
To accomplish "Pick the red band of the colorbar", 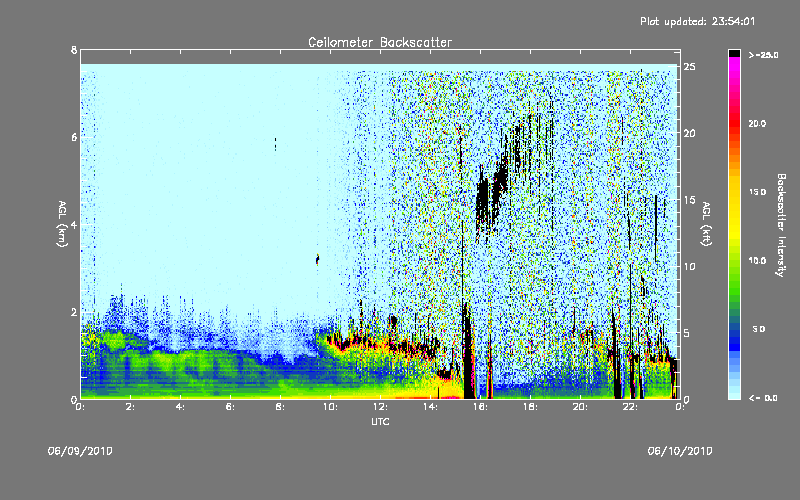I will point(734,122).
